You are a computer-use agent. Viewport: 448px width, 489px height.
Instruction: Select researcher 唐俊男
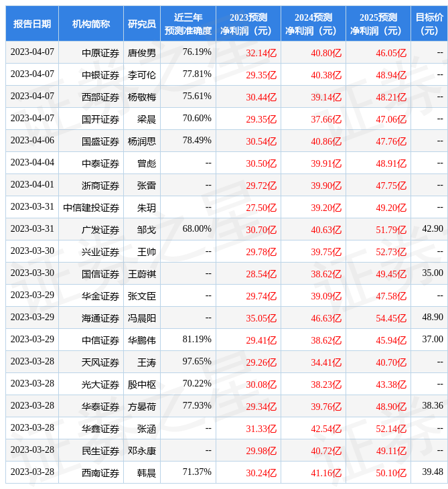click(x=142, y=53)
